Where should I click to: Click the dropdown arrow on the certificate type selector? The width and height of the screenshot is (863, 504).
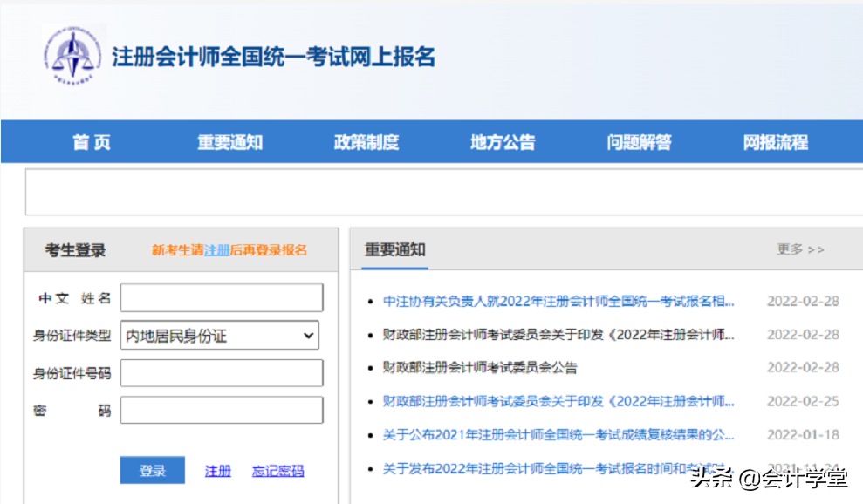(310, 335)
